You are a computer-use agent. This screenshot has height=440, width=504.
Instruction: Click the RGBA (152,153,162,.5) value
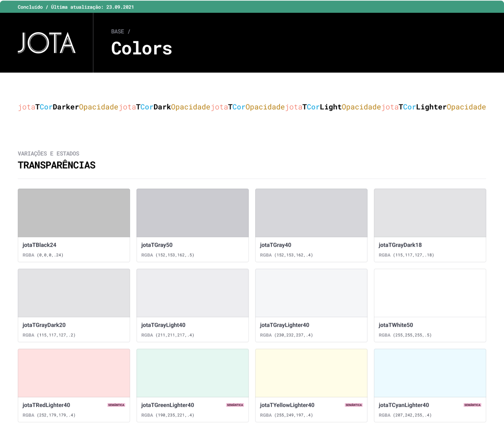tap(168, 255)
